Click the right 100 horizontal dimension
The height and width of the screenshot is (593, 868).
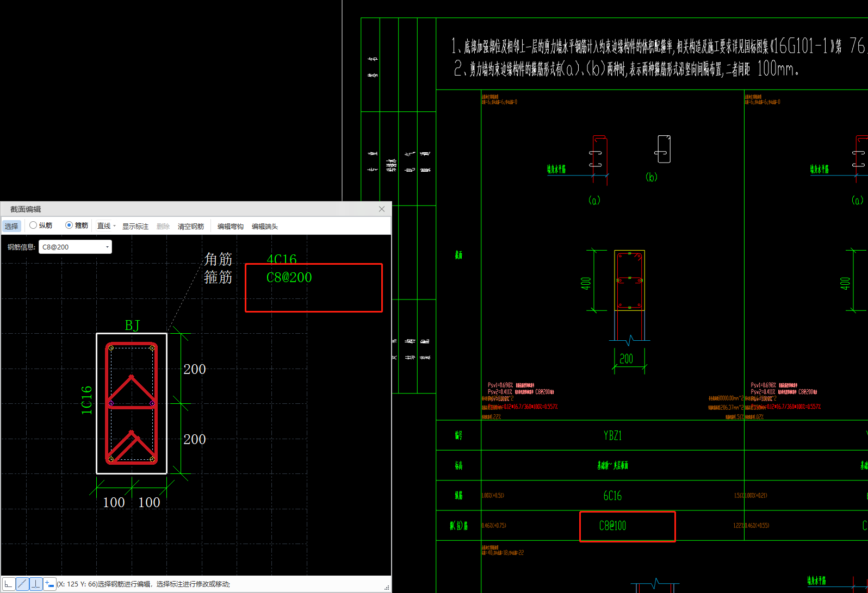point(149,502)
